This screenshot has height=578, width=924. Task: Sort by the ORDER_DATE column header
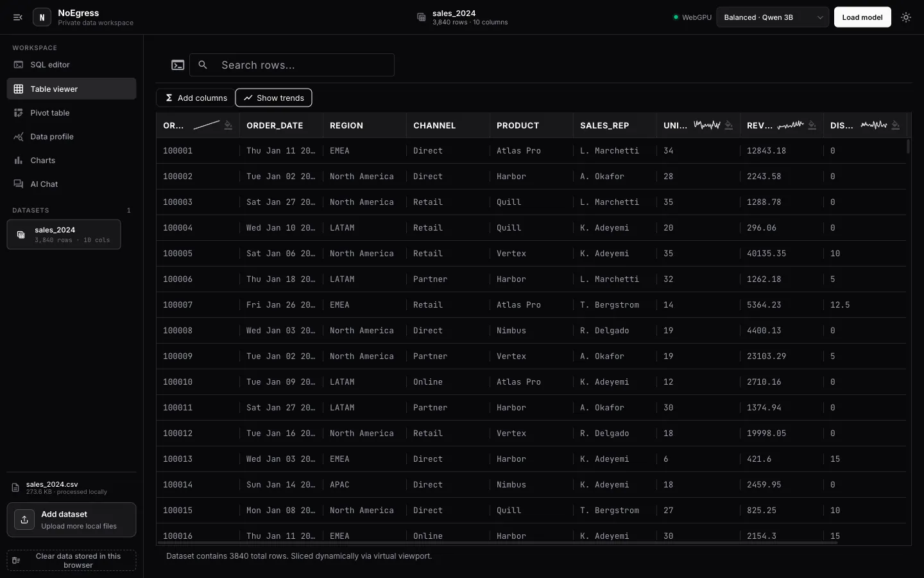coord(281,125)
